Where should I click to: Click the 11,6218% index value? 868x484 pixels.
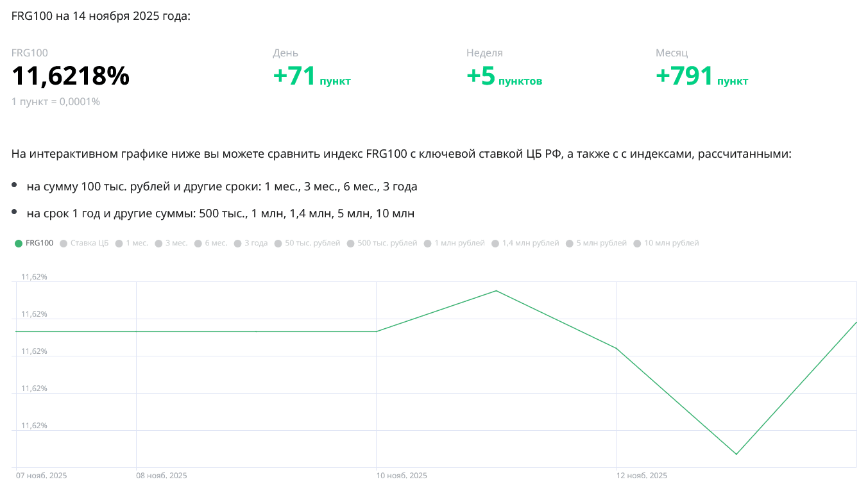[71, 76]
